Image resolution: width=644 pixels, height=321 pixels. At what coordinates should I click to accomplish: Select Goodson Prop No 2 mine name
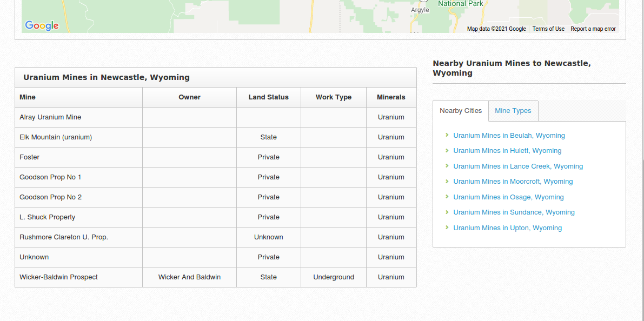(50, 197)
